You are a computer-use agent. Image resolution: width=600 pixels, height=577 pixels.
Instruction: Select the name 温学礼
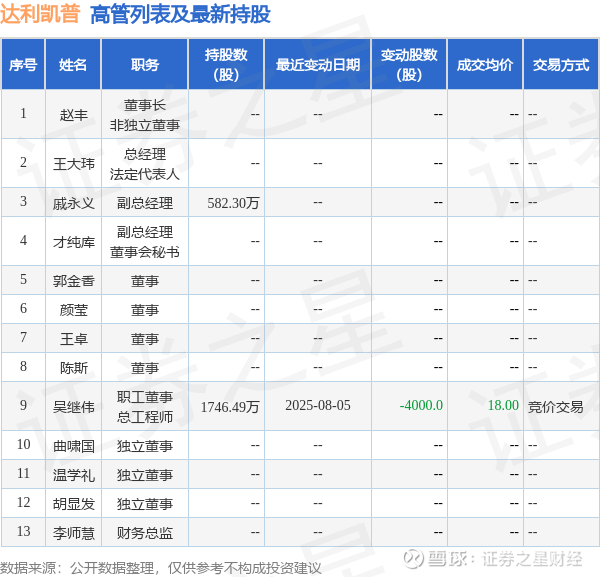click(x=73, y=475)
